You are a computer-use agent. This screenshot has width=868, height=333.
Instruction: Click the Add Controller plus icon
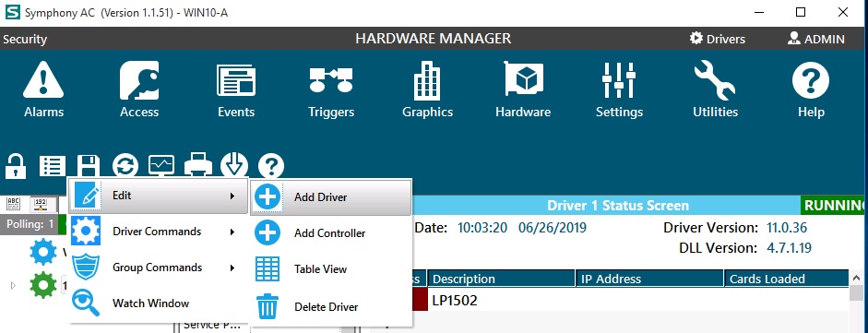[268, 232]
